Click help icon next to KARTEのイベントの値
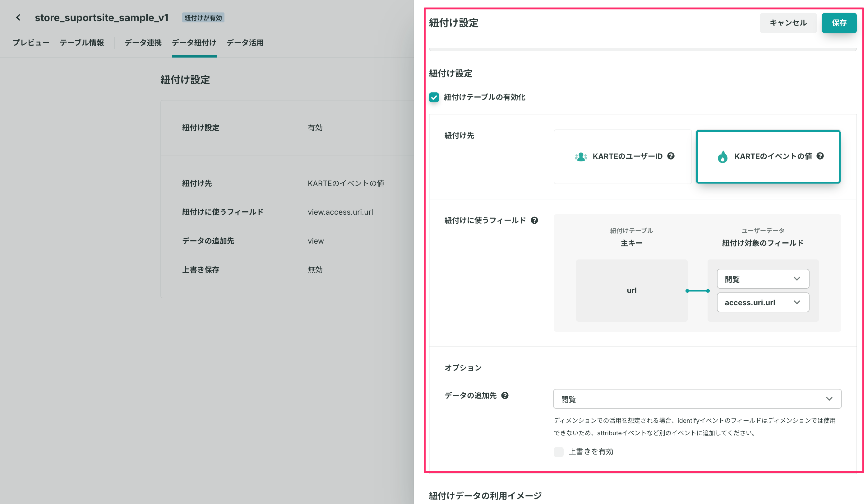The image size is (868, 504). click(820, 156)
